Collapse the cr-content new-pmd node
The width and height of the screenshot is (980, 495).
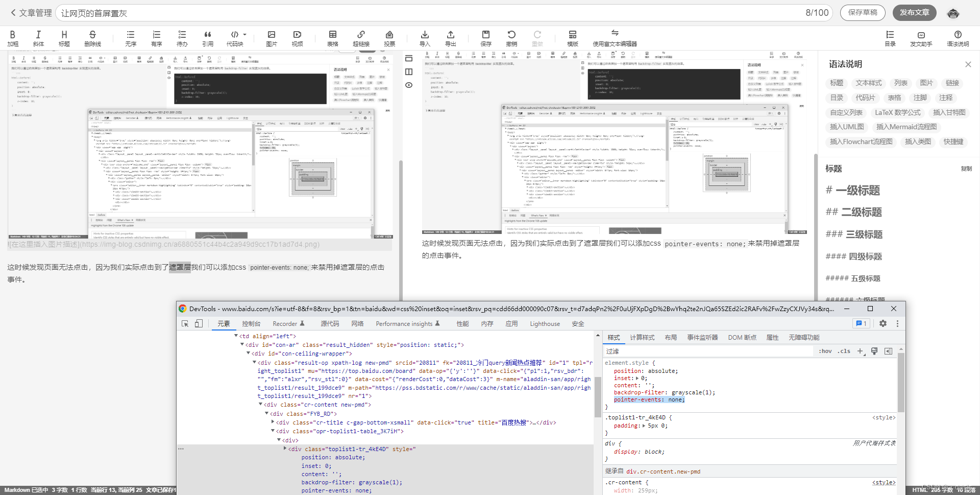coord(260,404)
